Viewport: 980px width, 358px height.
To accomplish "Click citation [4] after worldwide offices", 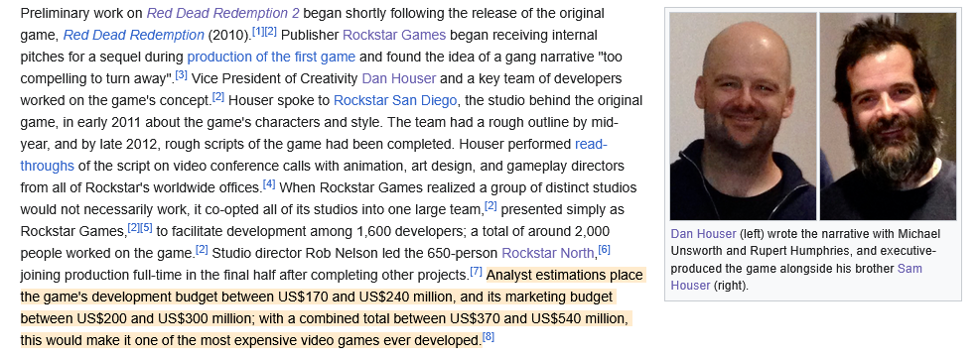I will click(269, 184).
